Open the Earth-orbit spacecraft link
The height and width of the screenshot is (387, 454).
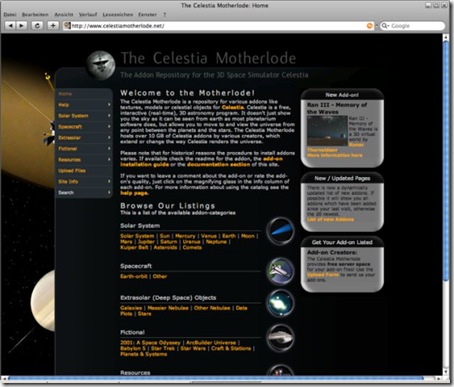(x=134, y=276)
